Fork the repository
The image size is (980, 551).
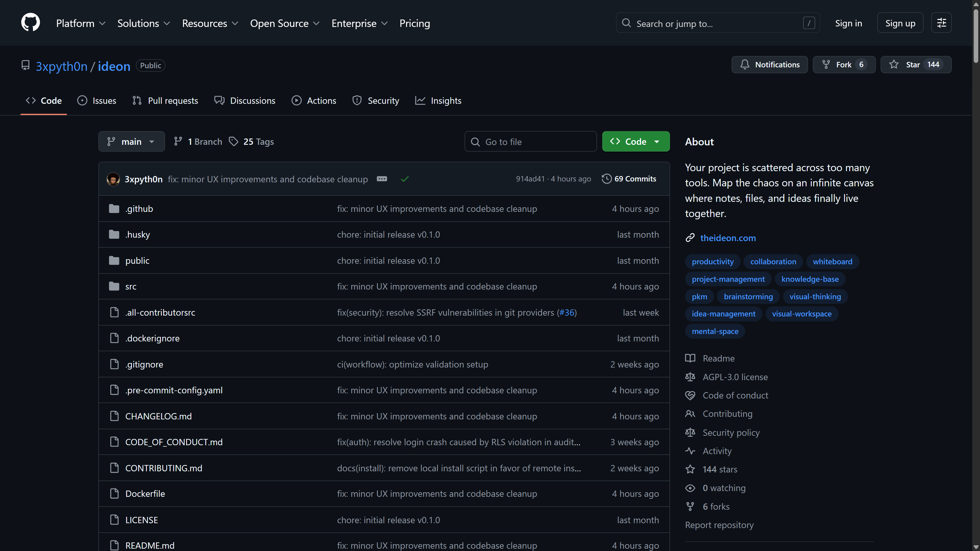tap(844, 64)
